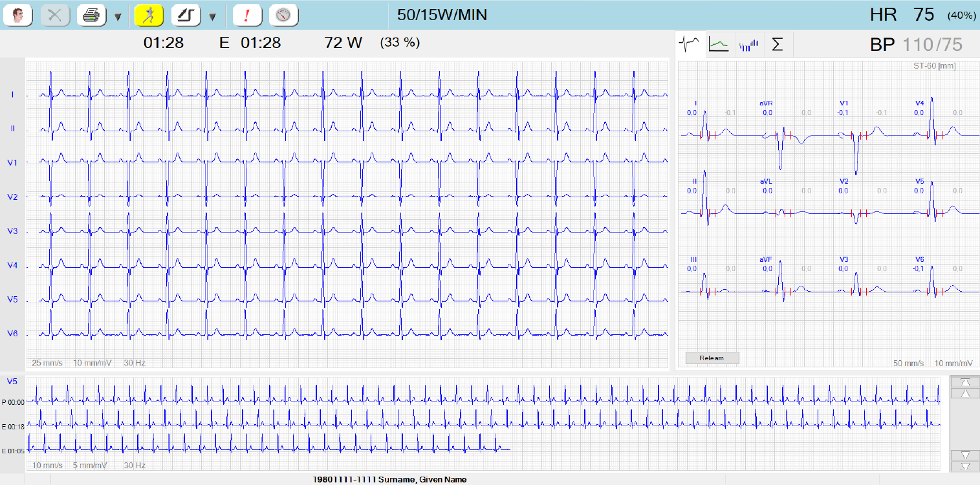Click the load ramp step icon
The image size is (980, 485).
click(x=186, y=16)
